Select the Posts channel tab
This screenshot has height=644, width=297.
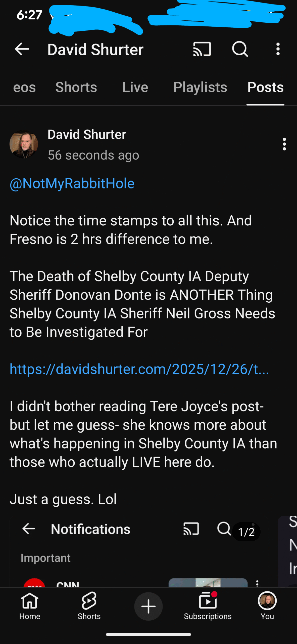[x=265, y=87]
